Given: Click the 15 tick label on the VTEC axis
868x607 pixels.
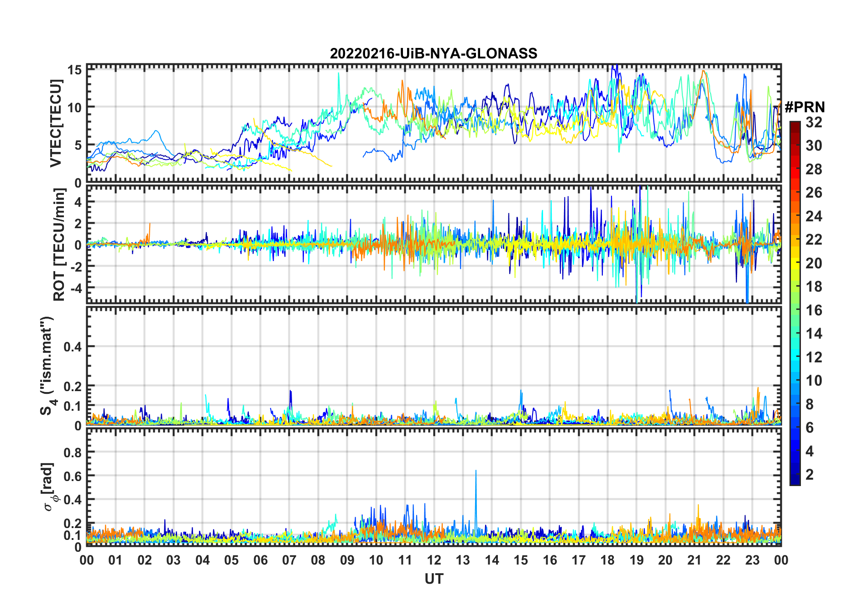Looking at the screenshot, I should point(75,70).
